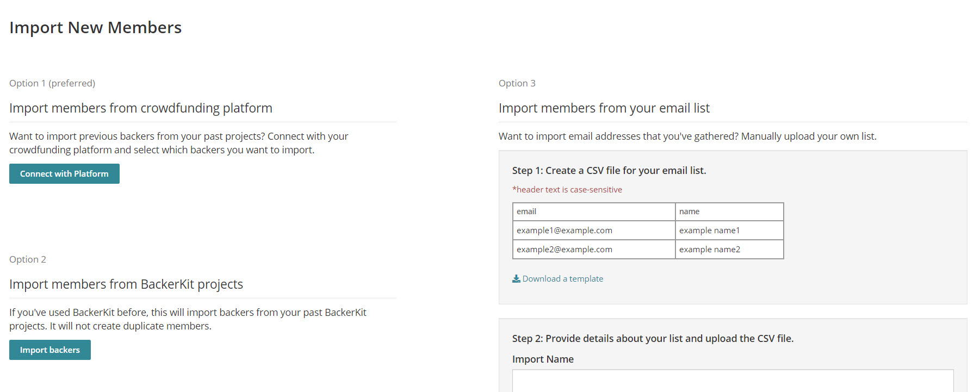Screen dimensions: 980x392
Task: Click the example1@example.com table cell
Action: coord(594,231)
